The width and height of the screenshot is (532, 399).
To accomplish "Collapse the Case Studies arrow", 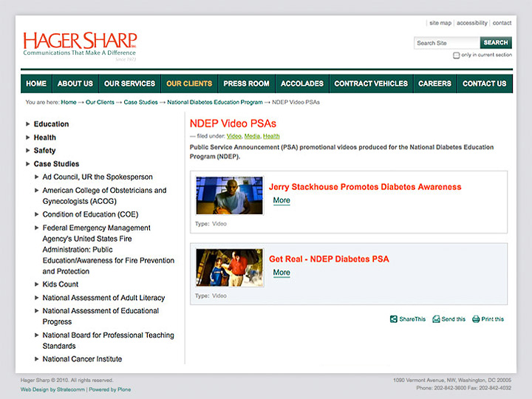I will 28,164.
